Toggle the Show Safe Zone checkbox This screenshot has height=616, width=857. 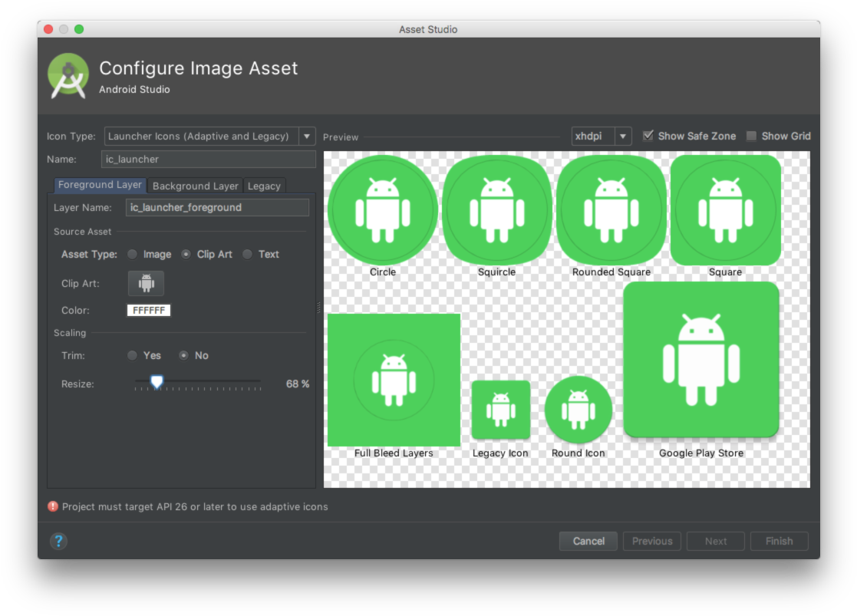(x=648, y=136)
